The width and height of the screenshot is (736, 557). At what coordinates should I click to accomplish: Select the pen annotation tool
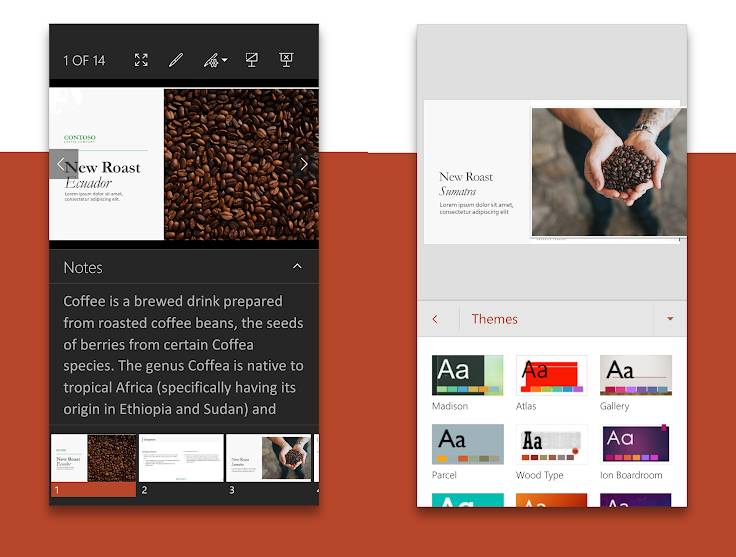(176, 60)
